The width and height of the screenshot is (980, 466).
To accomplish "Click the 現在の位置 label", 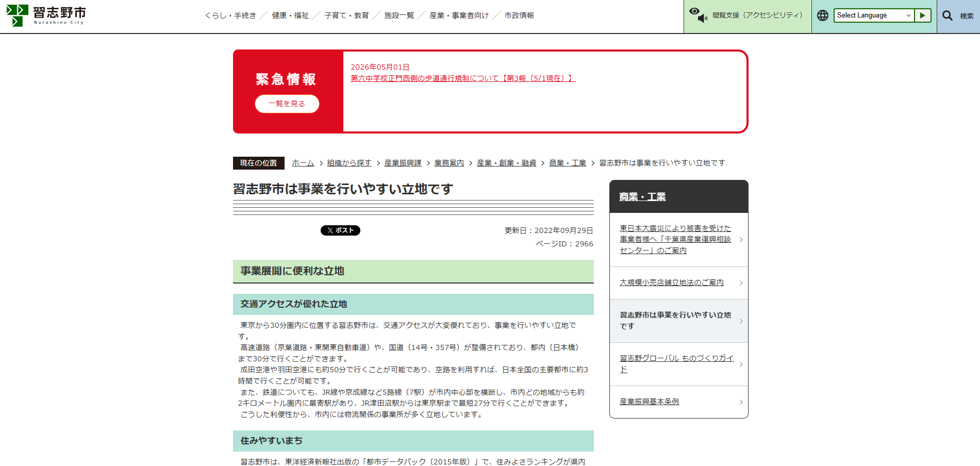I will click(x=258, y=163).
